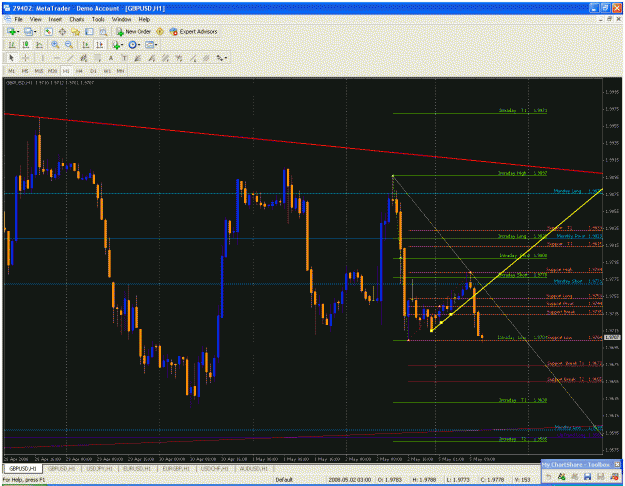This screenshot has width=625, height=486.
Task: Select the Vertical Line drawing tool
Action: click(43, 58)
